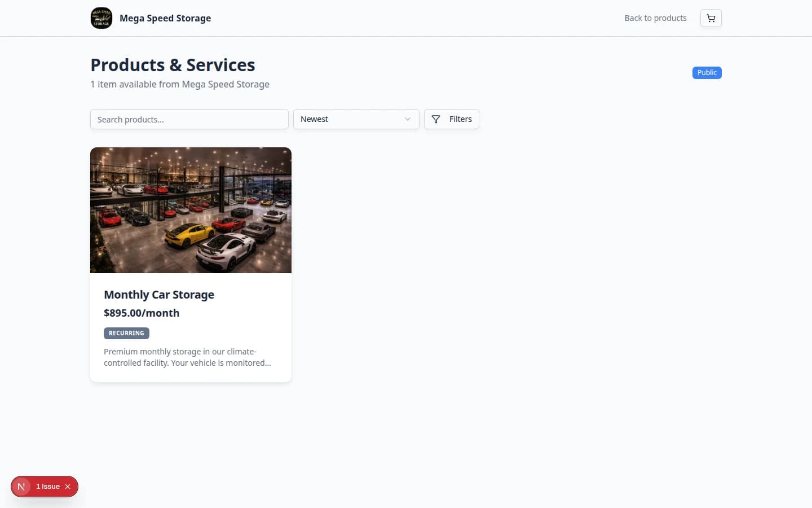The image size is (812, 508).
Task: Click the 1 item available subtitle
Action: 180,84
